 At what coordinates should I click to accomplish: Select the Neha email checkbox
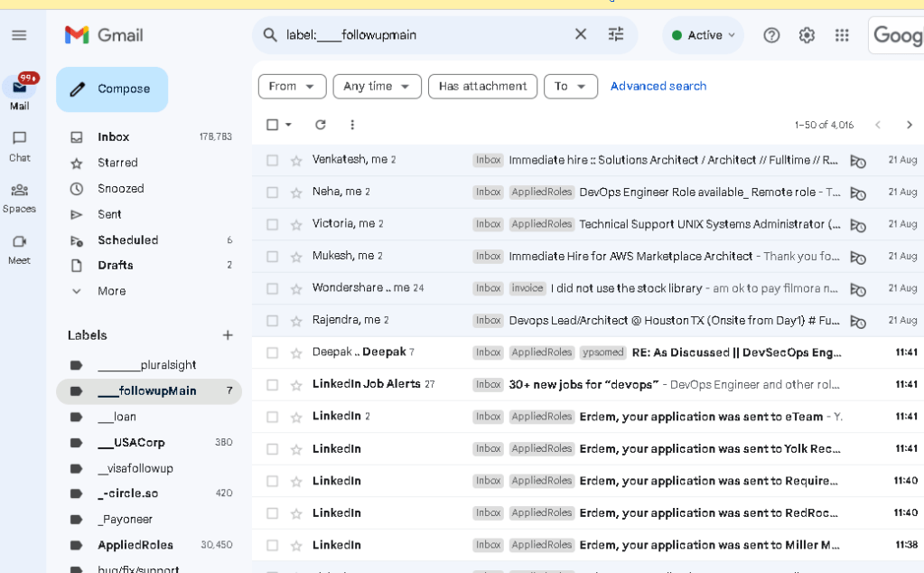272,193
